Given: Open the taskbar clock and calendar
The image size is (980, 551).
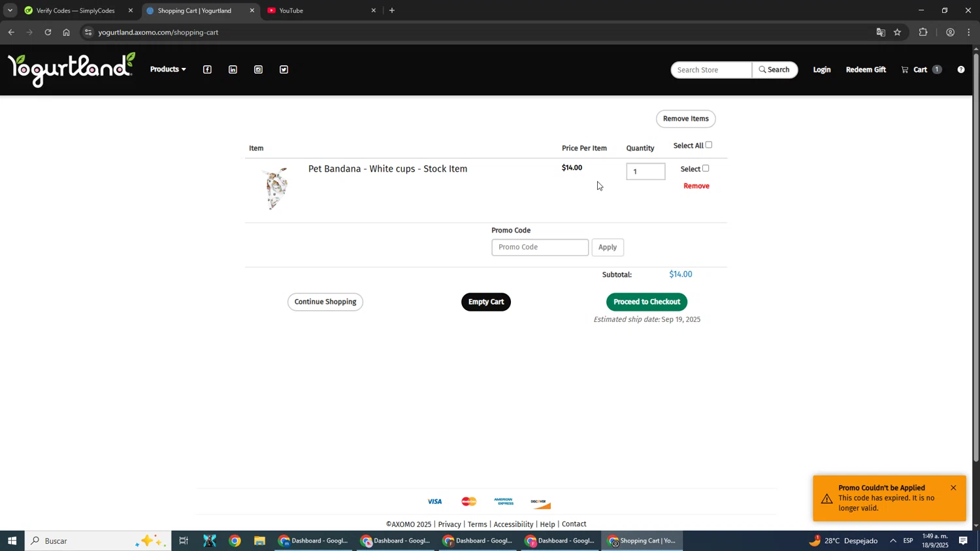Looking at the screenshot, I should 935,541.
